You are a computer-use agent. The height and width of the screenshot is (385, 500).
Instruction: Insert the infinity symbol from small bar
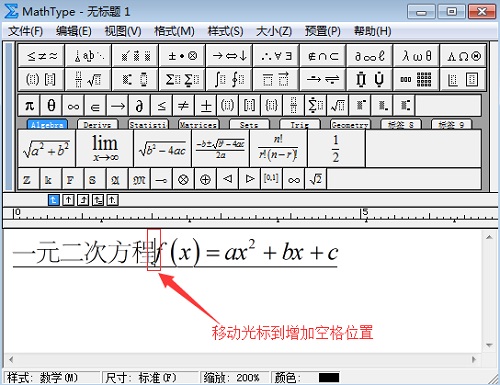coord(73,106)
